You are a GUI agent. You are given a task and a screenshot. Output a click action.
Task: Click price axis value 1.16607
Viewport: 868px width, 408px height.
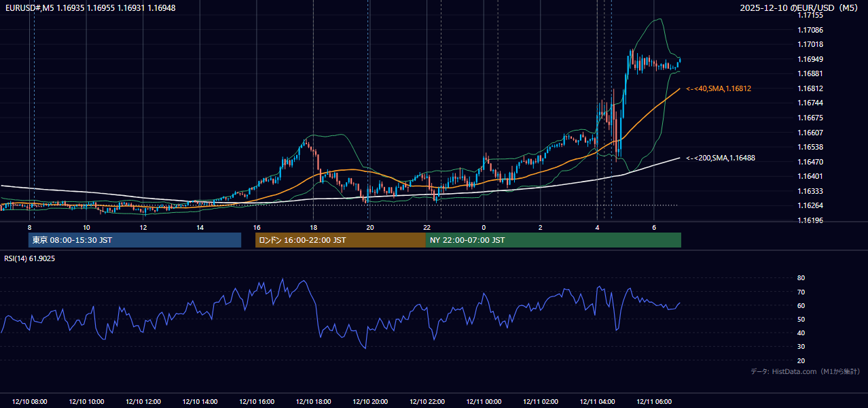(810, 133)
